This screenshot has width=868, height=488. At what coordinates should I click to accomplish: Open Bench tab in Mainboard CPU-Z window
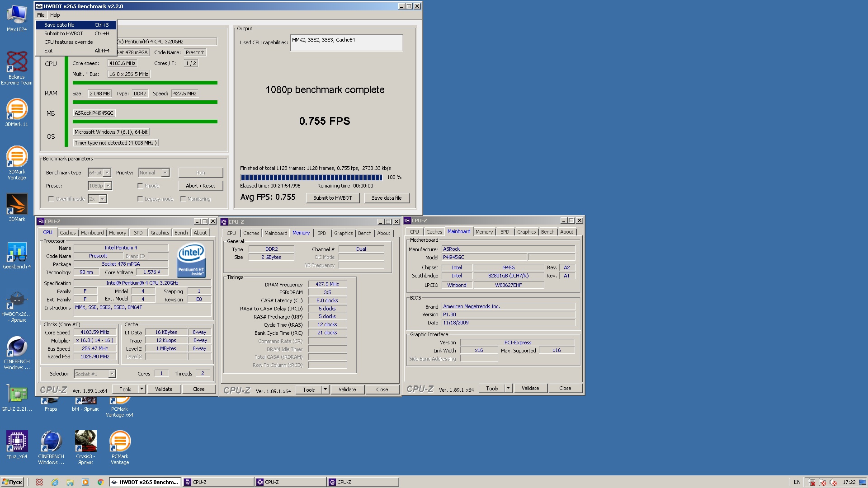(x=547, y=232)
